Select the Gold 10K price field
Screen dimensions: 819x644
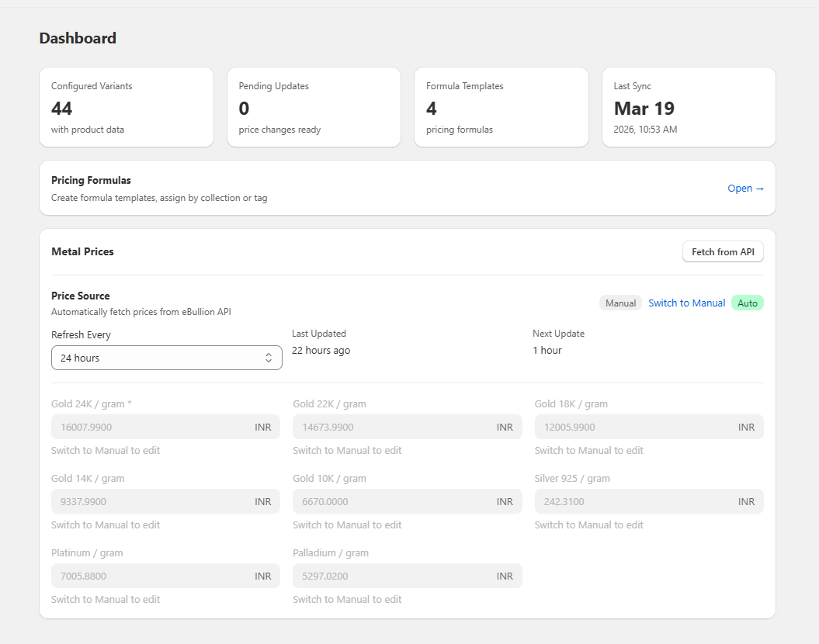coord(407,501)
